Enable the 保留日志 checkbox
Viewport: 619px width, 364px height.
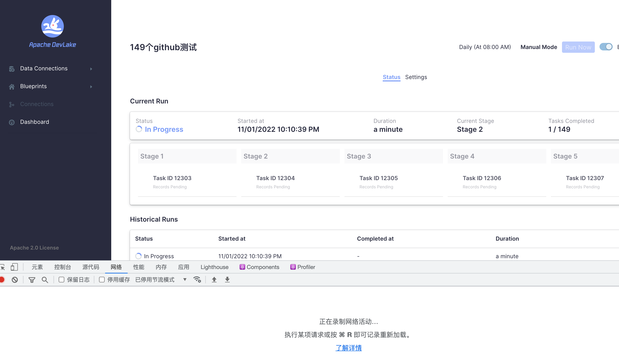tap(61, 280)
